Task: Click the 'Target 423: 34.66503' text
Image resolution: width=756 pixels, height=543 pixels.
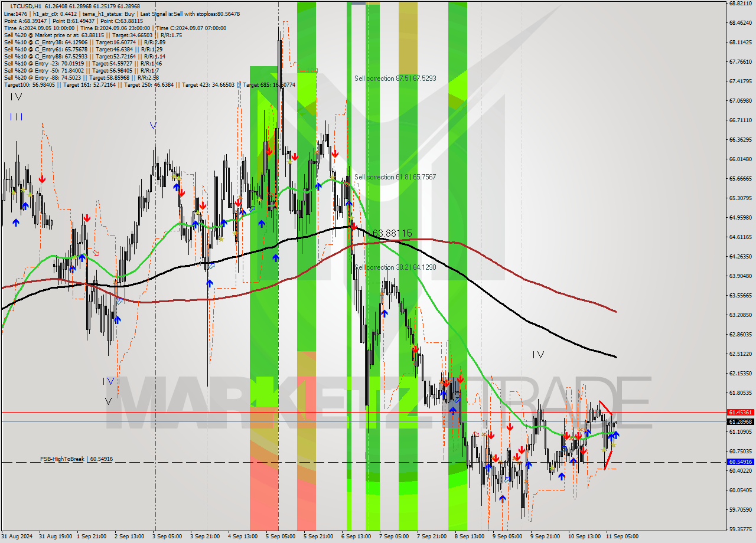Action: coord(208,84)
